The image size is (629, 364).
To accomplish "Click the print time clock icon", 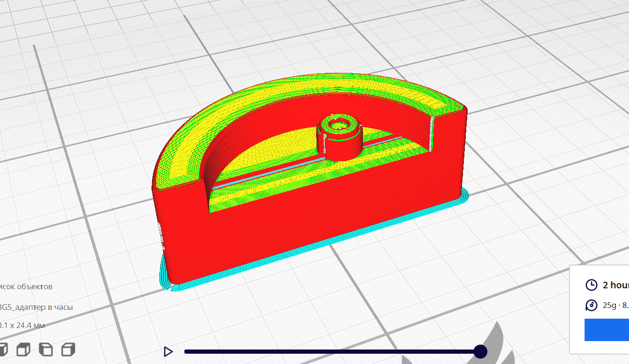I will pyautogui.click(x=591, y=285).
